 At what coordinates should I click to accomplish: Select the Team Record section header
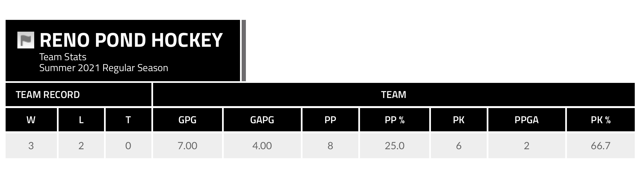pyautogui.click(x=48, y=95)
